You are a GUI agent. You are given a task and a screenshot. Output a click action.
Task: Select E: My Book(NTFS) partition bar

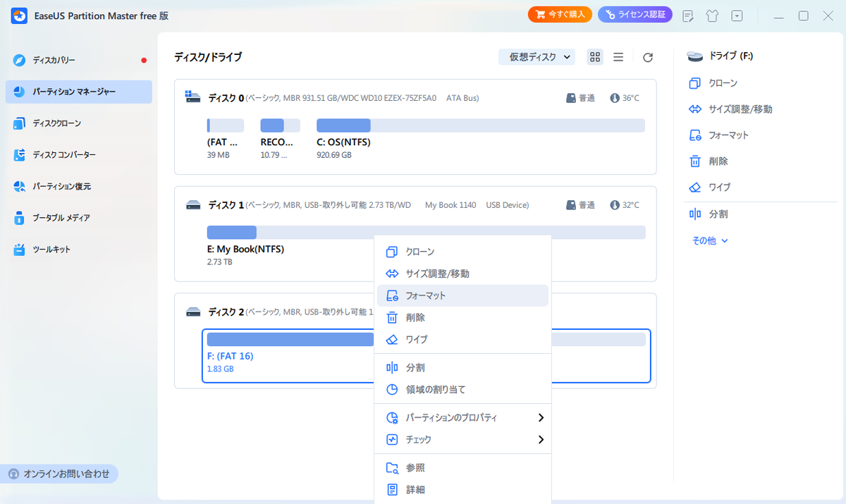(426, 233)
